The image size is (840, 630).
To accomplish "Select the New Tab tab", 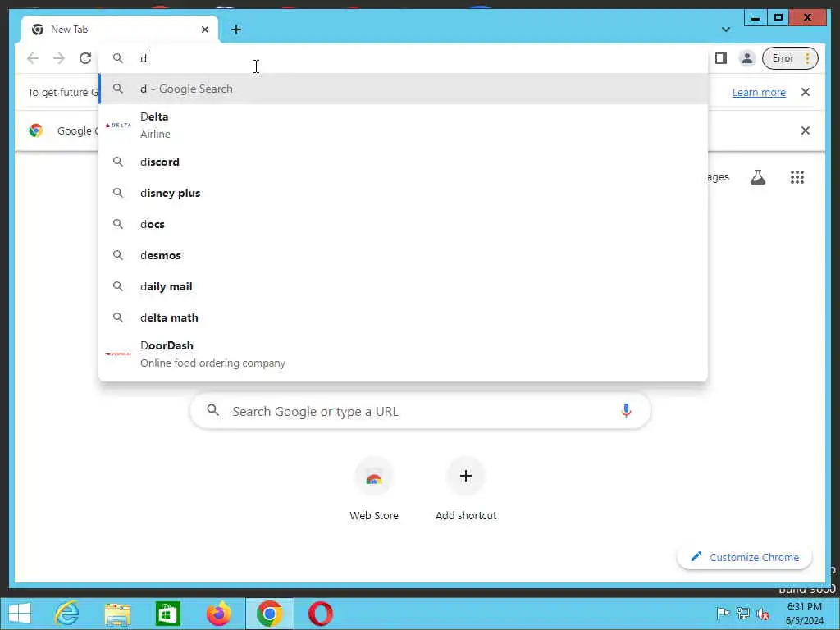I will [x=120, y=30].
